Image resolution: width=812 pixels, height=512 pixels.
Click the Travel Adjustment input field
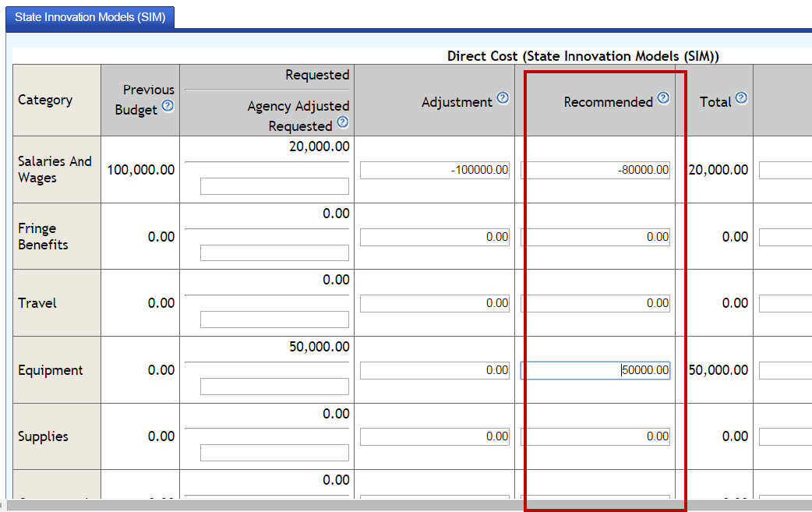[435, 304]
